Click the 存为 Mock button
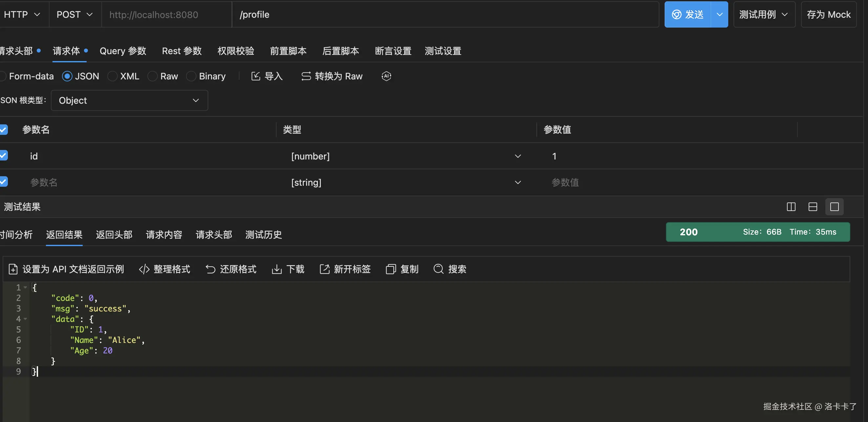The height and width of the screenshot is (422, 868). (x=828, y=14)
